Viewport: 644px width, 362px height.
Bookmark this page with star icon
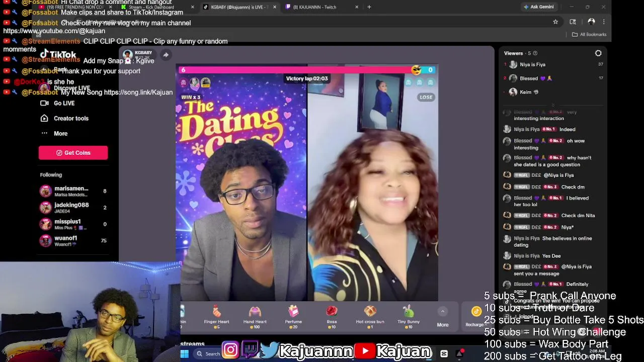[555, 22]
